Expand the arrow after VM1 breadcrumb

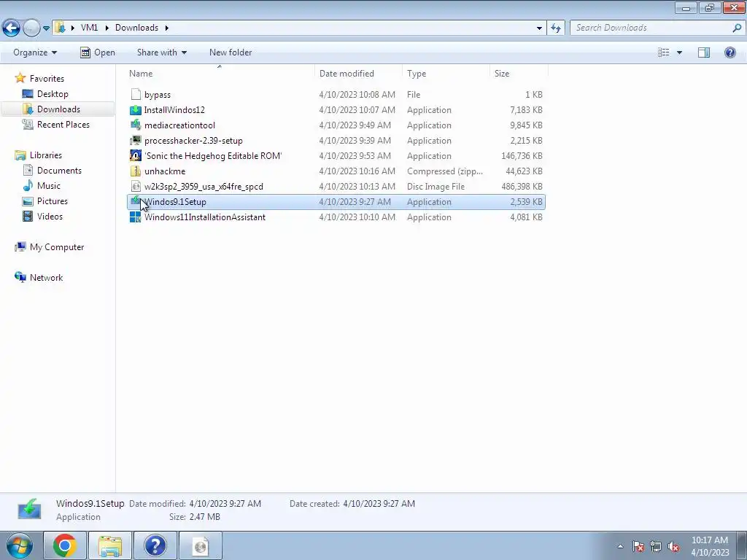point(107,28)
